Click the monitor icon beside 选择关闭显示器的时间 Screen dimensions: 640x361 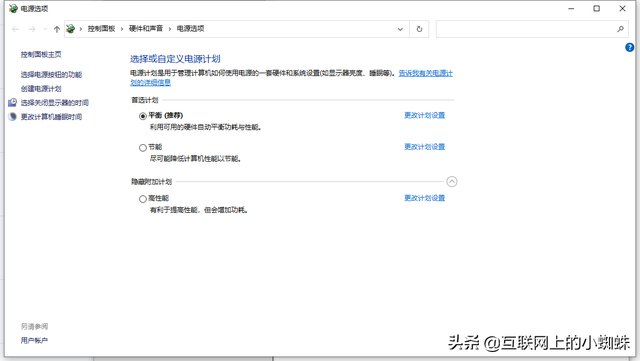pos(13,103)
